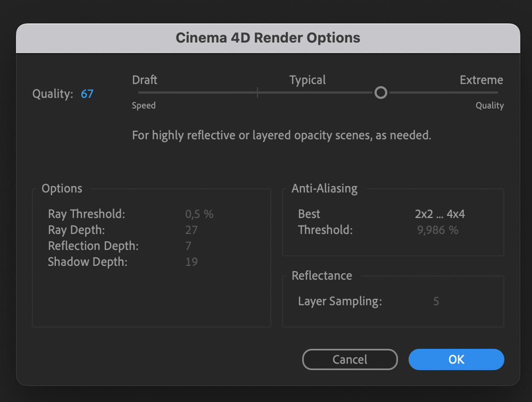Click the 2x2 ... 4x4 anti-aliasing value
Screen dimensions: 532x402
coord(440,214)
